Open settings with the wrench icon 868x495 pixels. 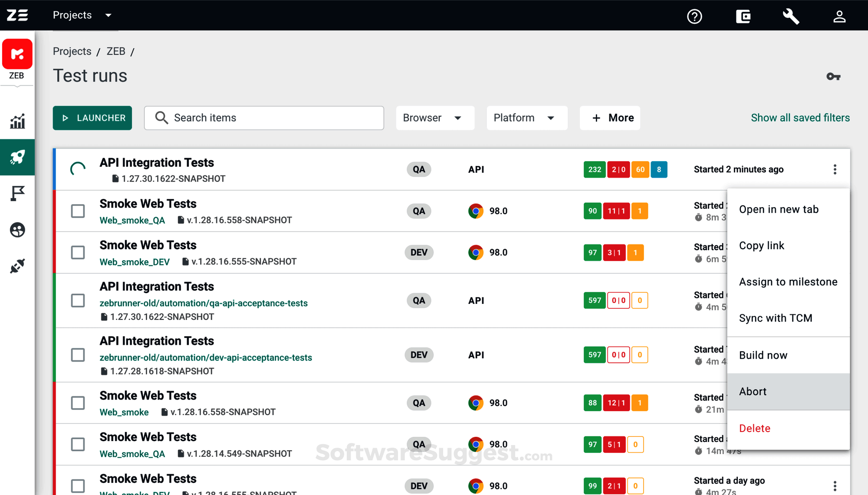pos(790,16)
